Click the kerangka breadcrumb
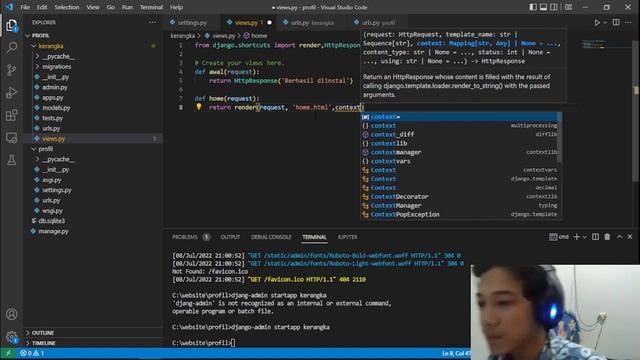 click(182, 36)
